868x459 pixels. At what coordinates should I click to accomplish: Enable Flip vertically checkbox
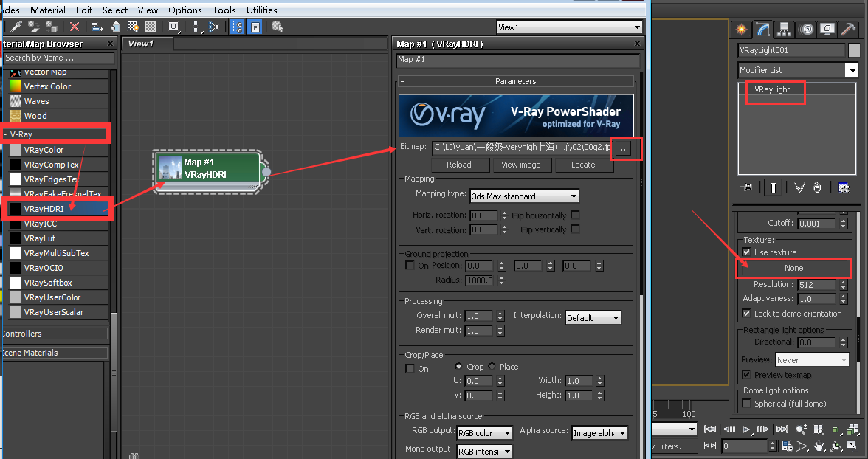(x=575, y=229)
